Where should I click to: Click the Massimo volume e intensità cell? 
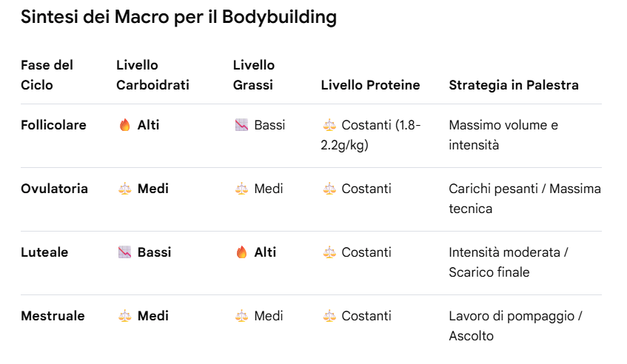pyautogui.click(x=503, y=135)
